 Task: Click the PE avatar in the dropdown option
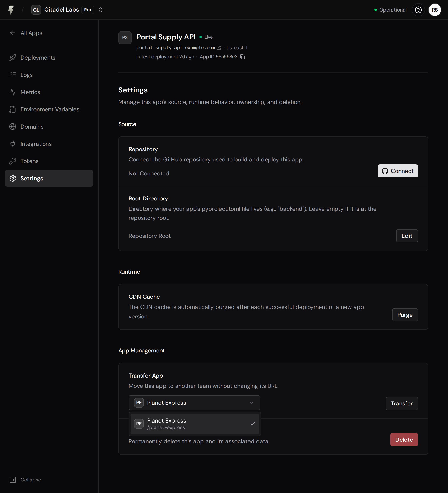tap(139, 424)
